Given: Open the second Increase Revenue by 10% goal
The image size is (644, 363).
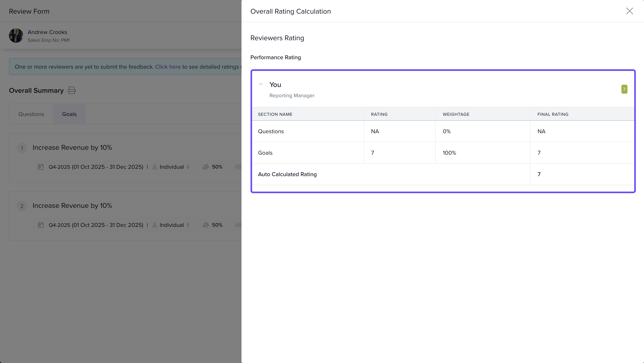Looking at the screenshot, I should (72, 206).
